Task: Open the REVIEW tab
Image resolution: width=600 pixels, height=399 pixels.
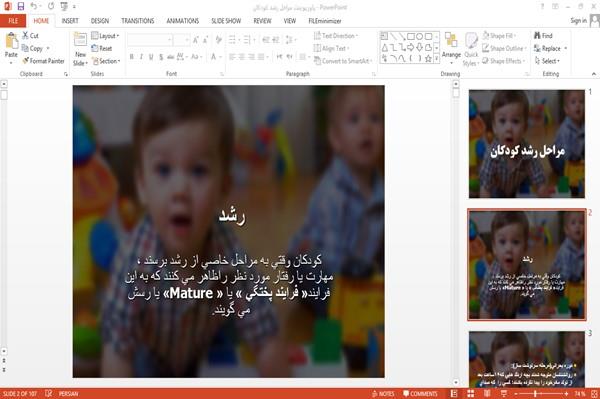Action: pos(262,21)
